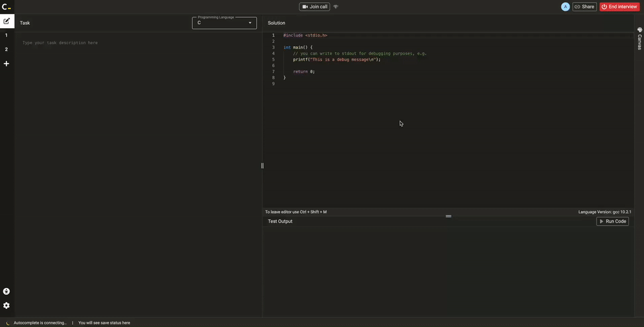This screenshot has height=327, width=644.
Task: Click the connection signal icon beside Join call
Action: pyautogui.click(x=336, y=7)
